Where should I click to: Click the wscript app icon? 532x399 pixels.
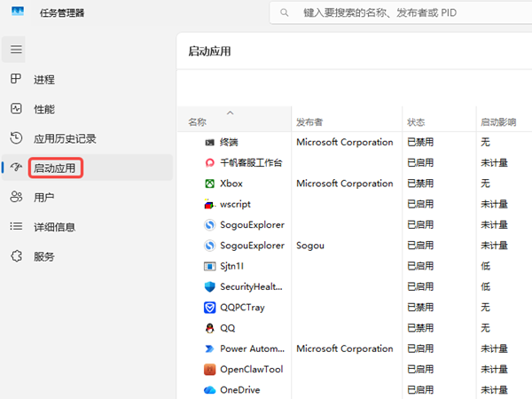pos(209,204)
